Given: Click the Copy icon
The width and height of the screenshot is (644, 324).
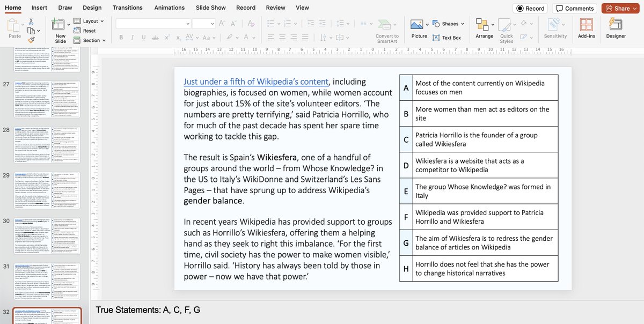Looking at the screenshot, I should 31,31.
